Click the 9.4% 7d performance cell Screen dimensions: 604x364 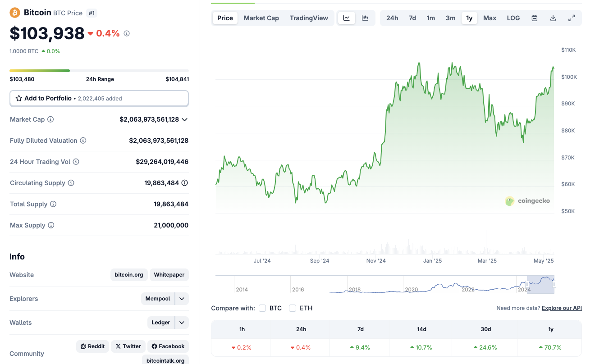tap(360, 347)
